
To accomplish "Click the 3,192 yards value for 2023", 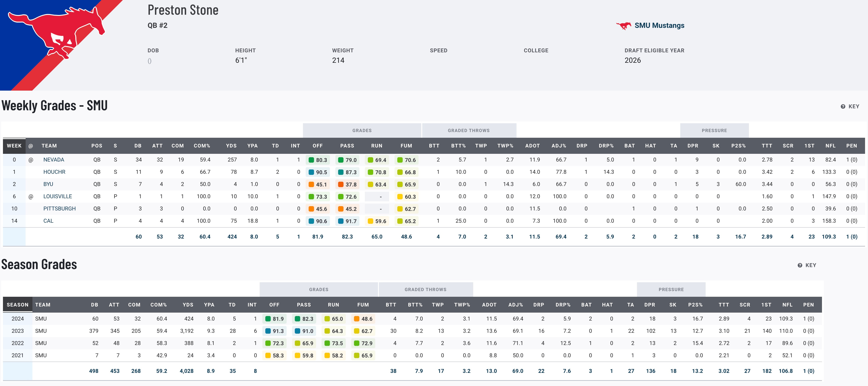I will tap(187, 331).
